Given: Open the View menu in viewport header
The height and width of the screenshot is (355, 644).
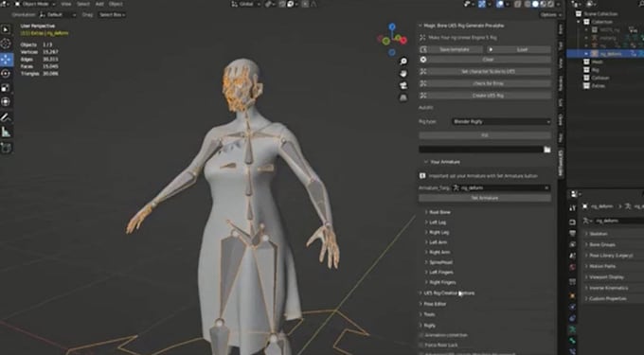Looking at the screenshot, I should point(65,4).
